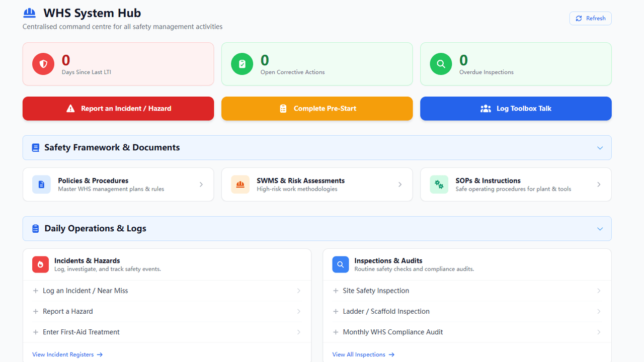Screen dimensions: 644x362
Task: Click the blue document icon for Policies & Procedures
Action: pos(41,185)
